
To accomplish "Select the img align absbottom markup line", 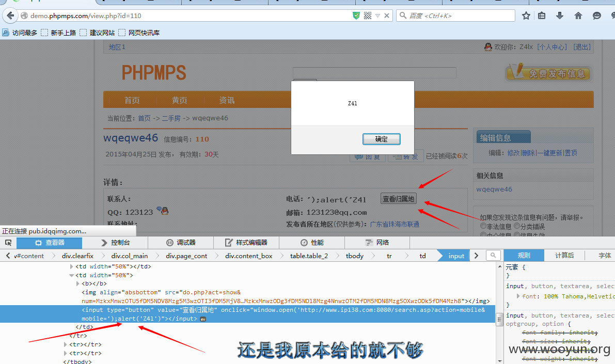I will tap(286, 296).
